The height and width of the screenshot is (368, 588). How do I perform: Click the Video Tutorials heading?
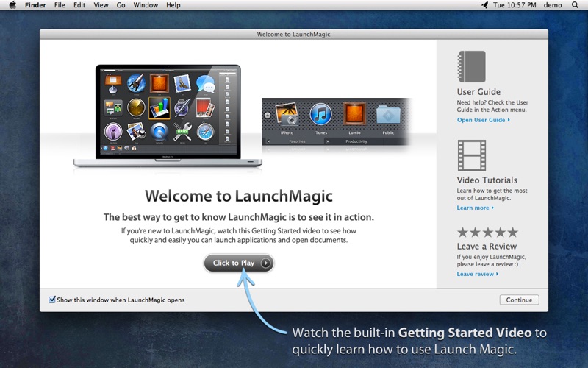click(x=487, y=180)
